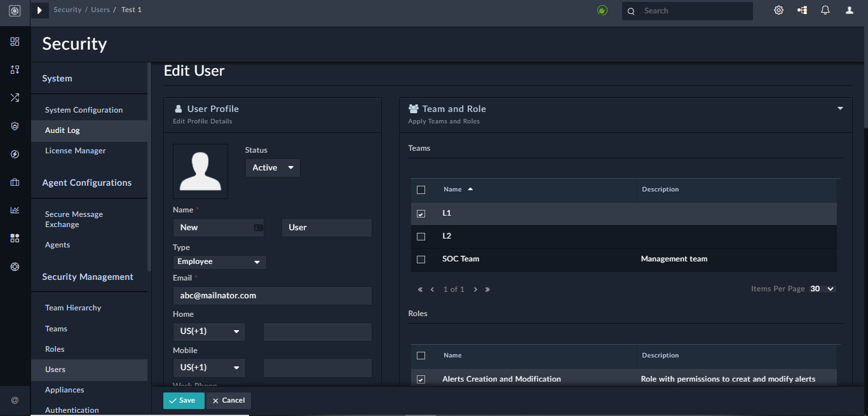Open the analytics chart icon in sidebar
Screen dimensions: 868x416
15,210
